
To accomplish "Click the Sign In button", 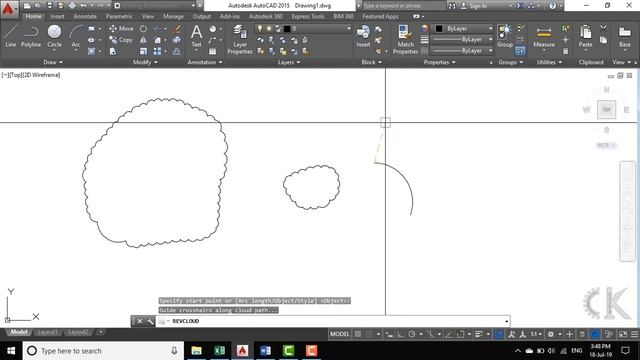I will (473, 6).
